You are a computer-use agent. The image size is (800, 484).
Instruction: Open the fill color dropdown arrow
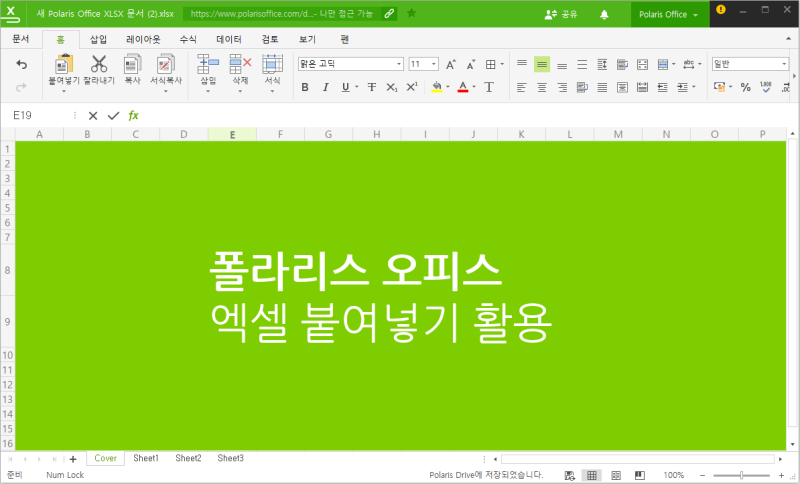coord(448,87)
